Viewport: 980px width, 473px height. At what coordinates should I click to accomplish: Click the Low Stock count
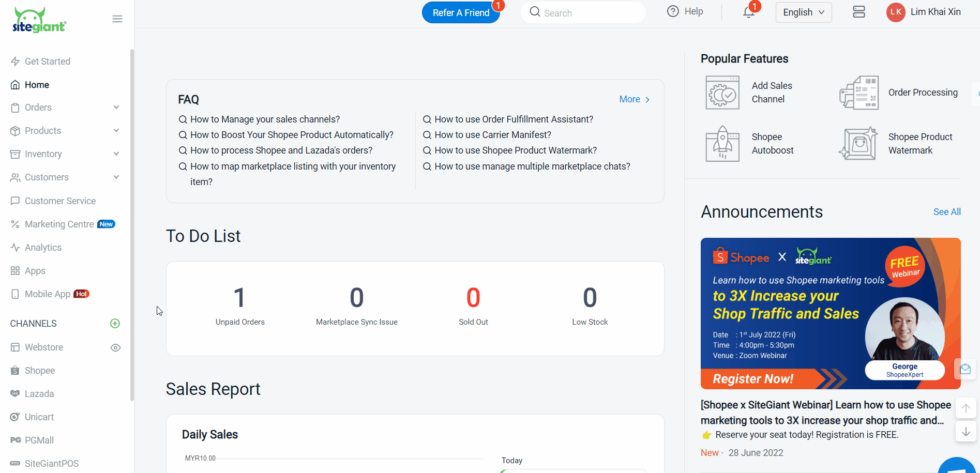point(590,298)
